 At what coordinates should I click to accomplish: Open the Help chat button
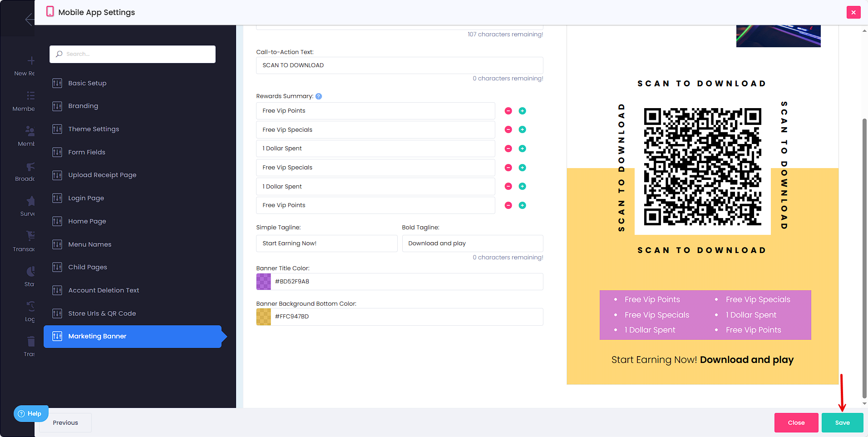pyautogui.click(x=30, y=413)
